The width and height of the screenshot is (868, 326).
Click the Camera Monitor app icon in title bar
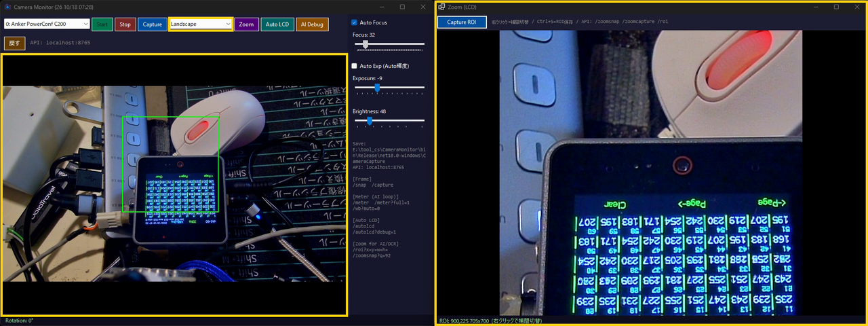point(7,6)
